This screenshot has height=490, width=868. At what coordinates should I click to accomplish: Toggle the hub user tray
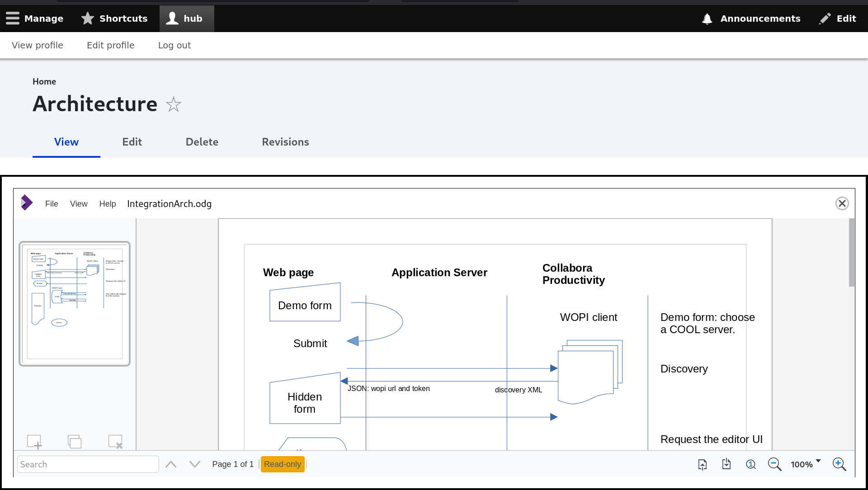(186, 19)
